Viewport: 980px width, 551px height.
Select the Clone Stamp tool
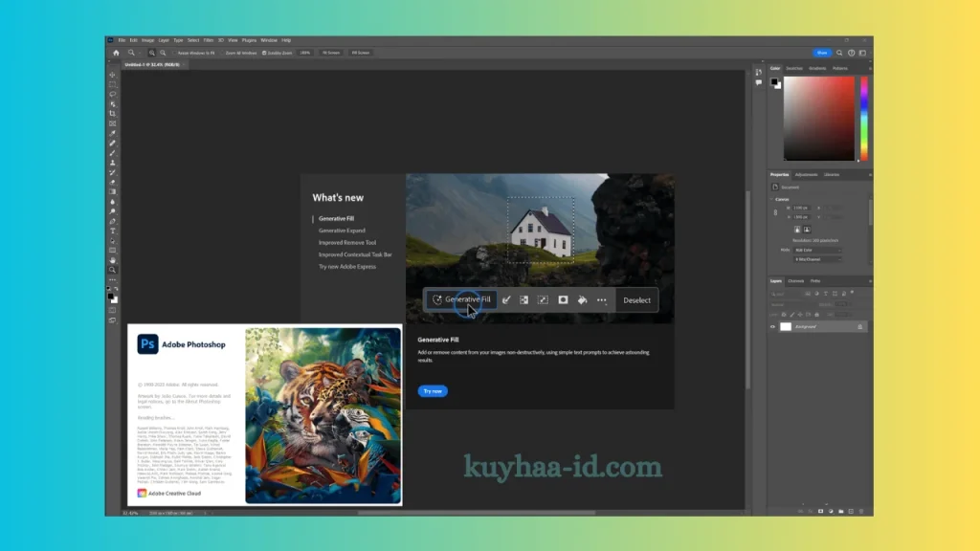[113, 163]
